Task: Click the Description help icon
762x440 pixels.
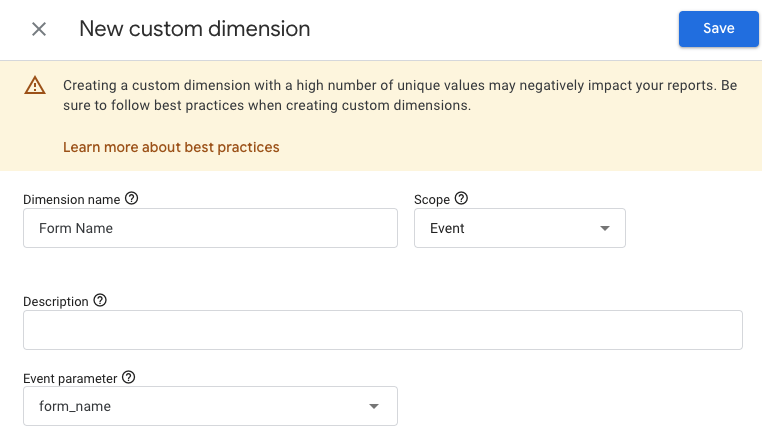Action: coord(100,301)
